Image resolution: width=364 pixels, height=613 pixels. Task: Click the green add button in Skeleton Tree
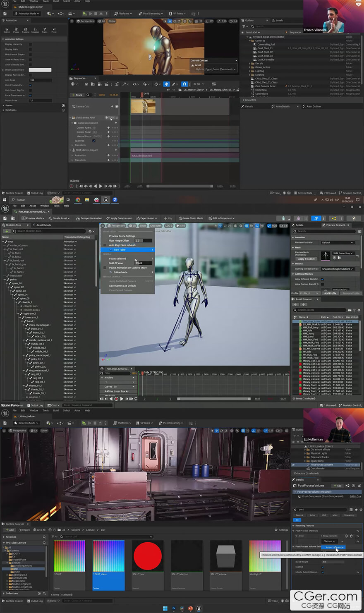pyautogui.click(x=7, y=231)
